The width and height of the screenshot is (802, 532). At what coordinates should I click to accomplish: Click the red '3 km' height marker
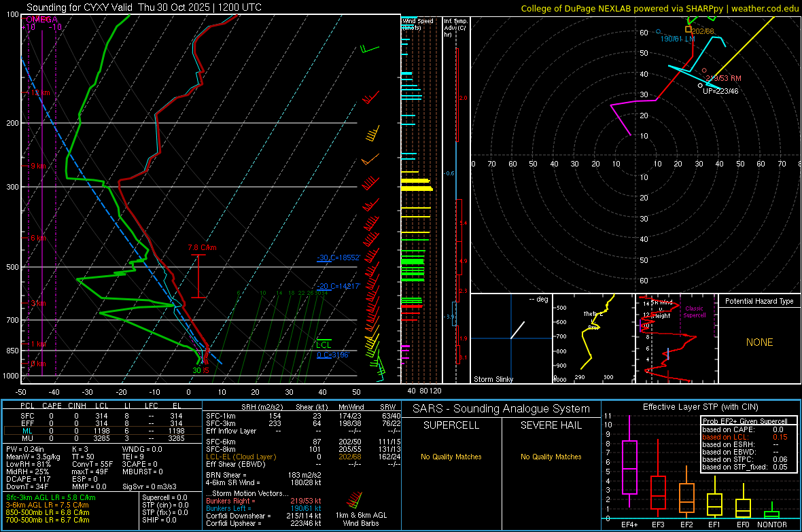[x=38, y=303]
